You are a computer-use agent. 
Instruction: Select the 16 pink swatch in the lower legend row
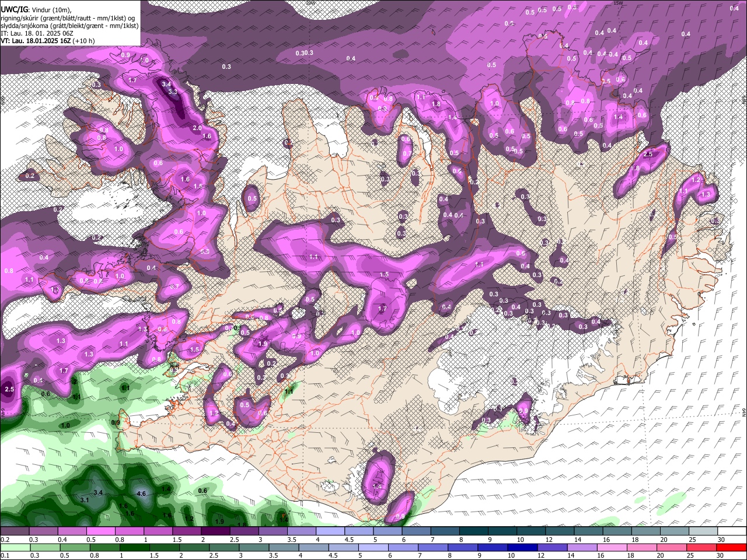pyautogui.click(x=612, y=547)
